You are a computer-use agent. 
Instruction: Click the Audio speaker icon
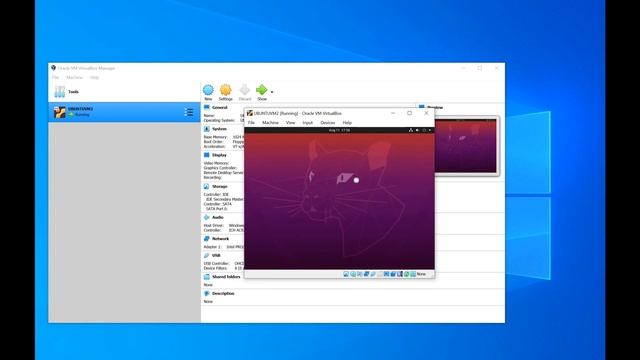(x=207, y=218)
